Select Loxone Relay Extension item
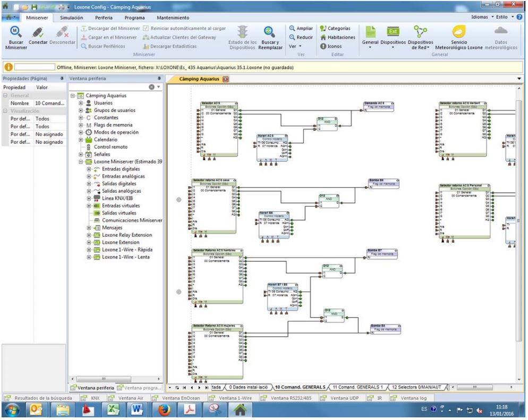Screen dimensions: 528x420 tap(127, 235)
